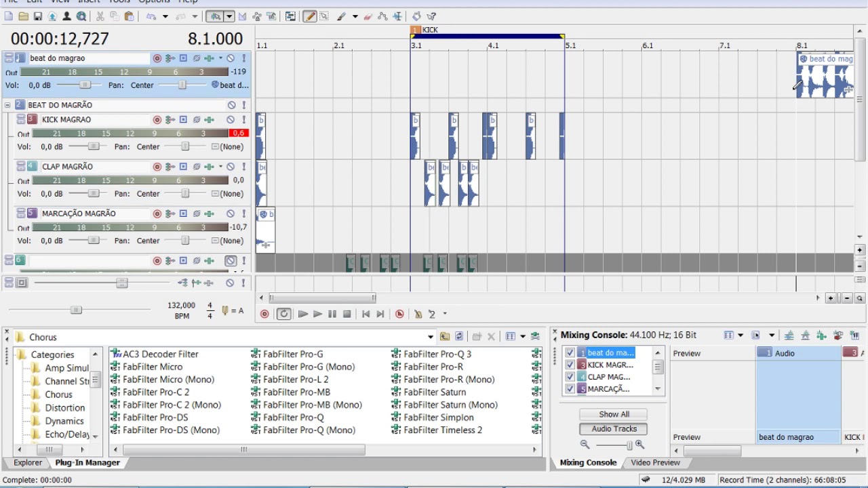Play the project from the transport bar
The image size is (868, 488).
317,314
